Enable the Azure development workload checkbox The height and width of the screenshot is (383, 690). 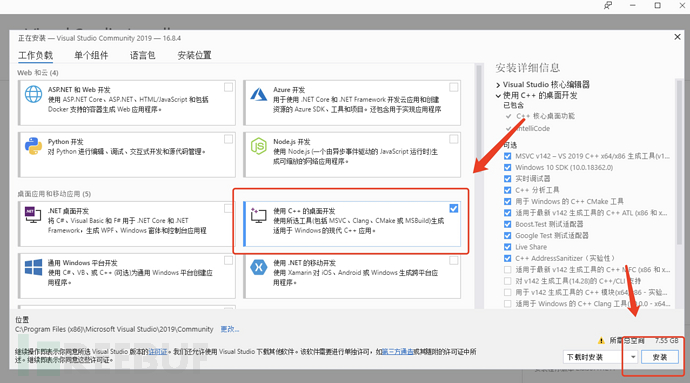tap(454, 87)
